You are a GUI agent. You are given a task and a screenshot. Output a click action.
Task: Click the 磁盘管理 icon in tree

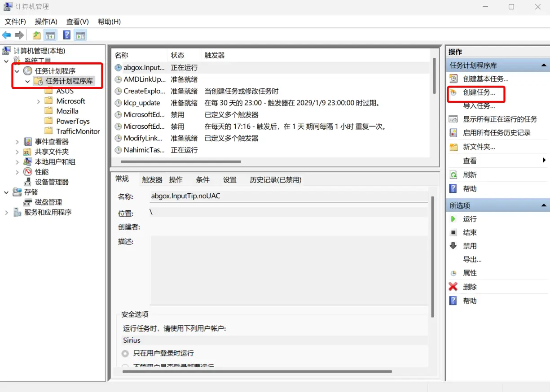coord(28,202)
